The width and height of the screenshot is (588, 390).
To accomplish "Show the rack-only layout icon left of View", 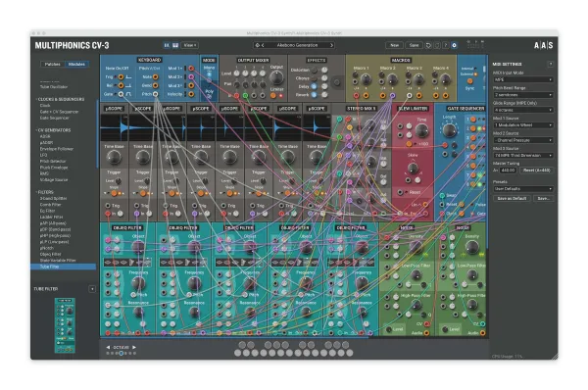I will point(167,45).
